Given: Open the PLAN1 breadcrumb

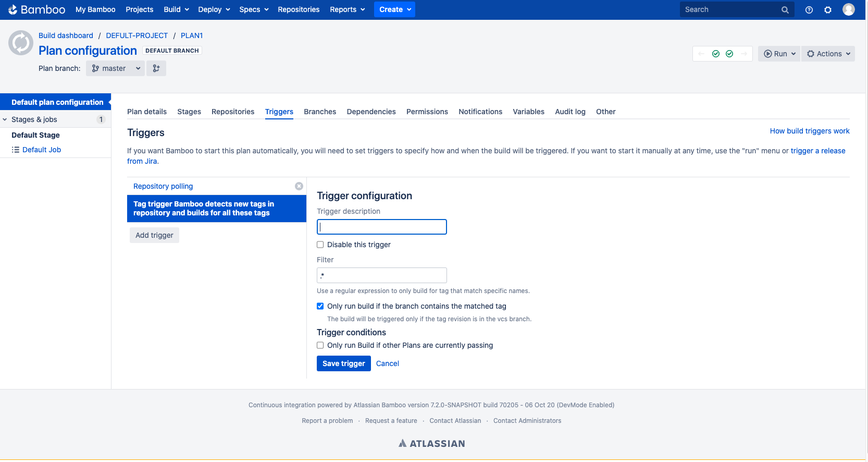Looking at the screenshot, I should (192, 35).
